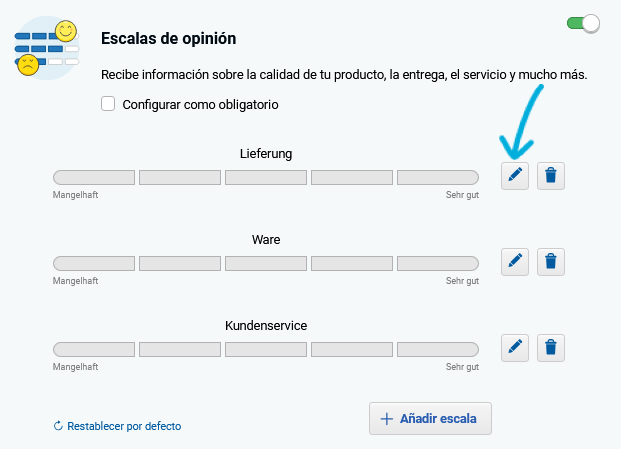The width and height of the screenshot is (621, 449).
Task: Click Añadir escala button
Action: click(430, 419)
